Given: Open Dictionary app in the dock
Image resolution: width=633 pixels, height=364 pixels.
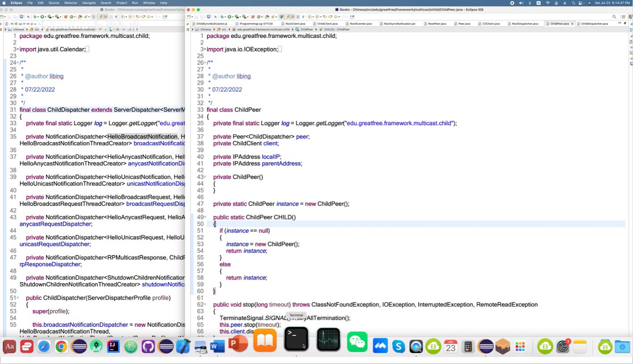Looking at the screenshot, I should [9, 347].
